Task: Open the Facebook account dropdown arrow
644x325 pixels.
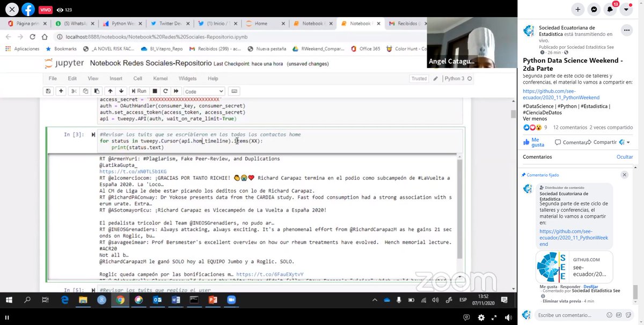Action: (626, 9)
